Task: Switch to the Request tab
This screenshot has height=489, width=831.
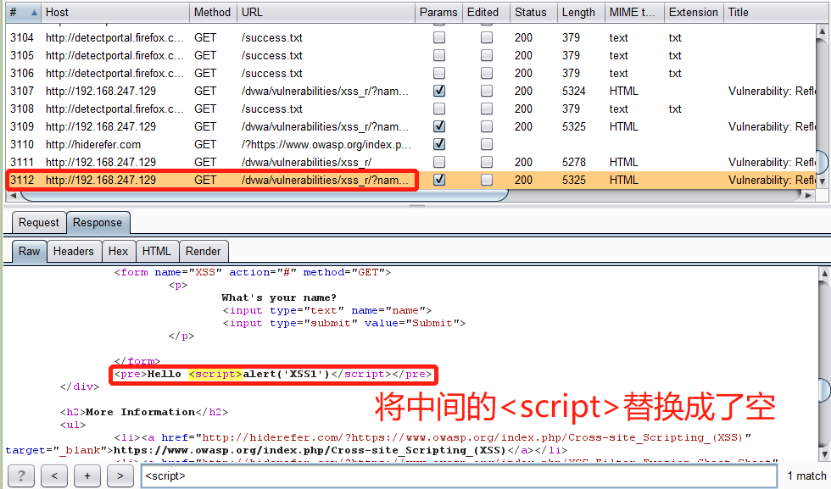Action: [x=39, y=223]
